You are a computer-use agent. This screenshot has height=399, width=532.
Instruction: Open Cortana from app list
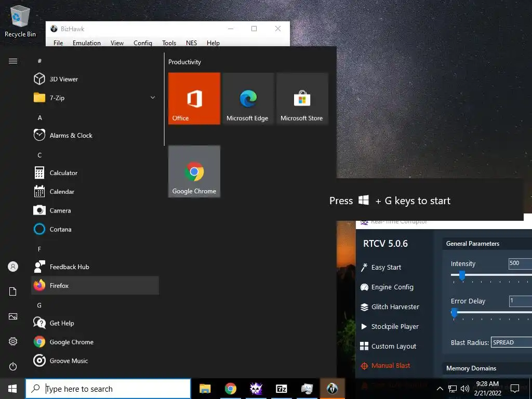pos(95,229)
